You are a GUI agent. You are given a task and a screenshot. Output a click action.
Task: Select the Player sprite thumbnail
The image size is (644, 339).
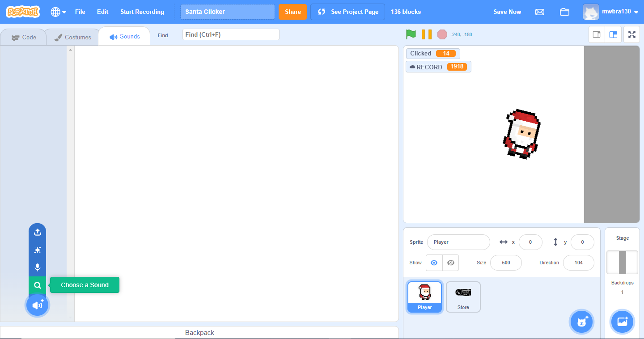pyautogui.click(x=425, y=297)
